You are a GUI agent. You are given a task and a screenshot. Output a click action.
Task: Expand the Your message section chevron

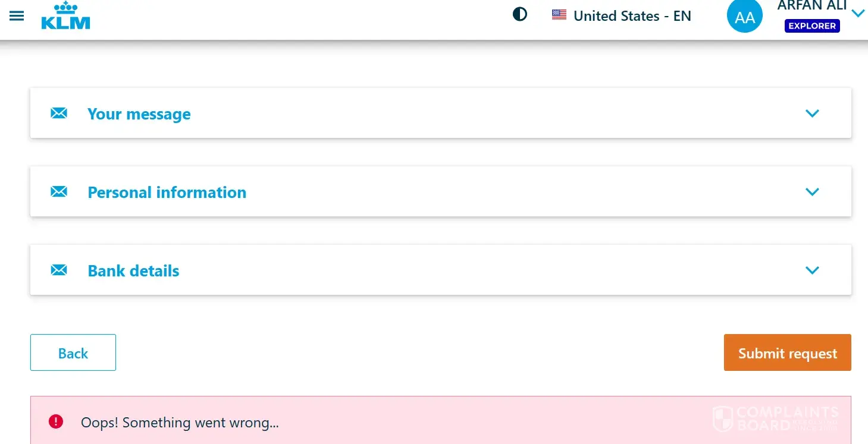pos(812,113)
